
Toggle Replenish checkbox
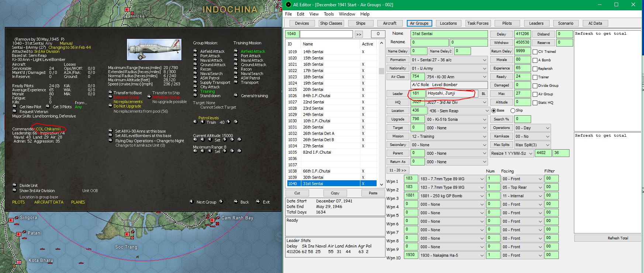coord(535,69)
